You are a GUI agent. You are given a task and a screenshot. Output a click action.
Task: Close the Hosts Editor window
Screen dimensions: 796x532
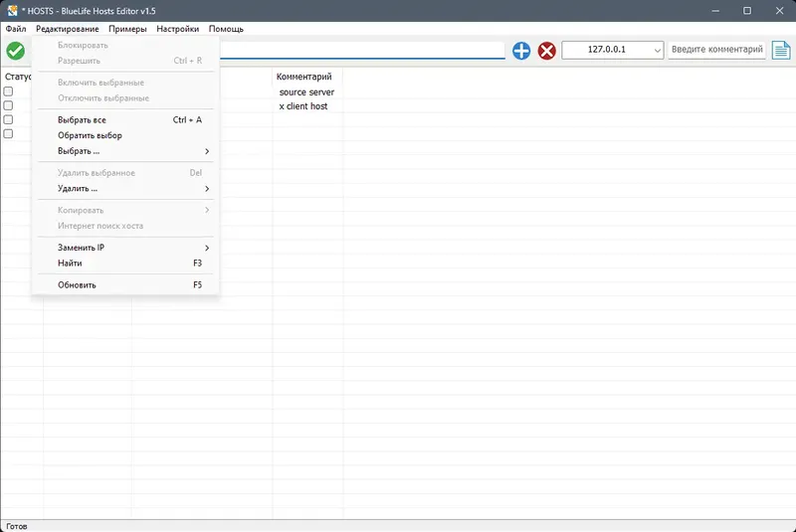(x=780, y=11)
